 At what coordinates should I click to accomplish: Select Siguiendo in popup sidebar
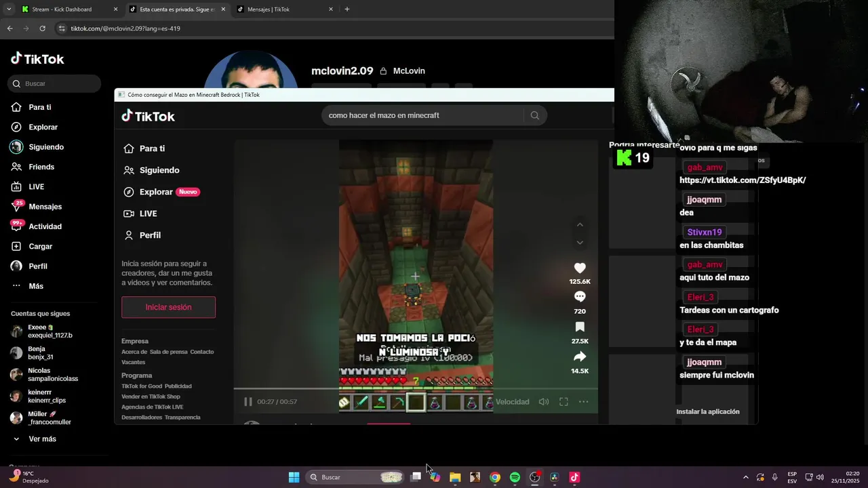pyautogui.click(x=152, y=170)
